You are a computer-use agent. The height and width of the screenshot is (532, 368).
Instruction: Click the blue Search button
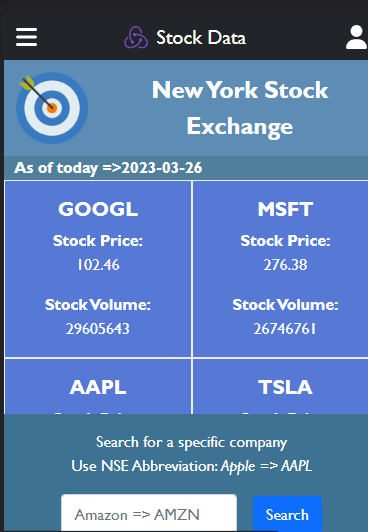(287, 514)
